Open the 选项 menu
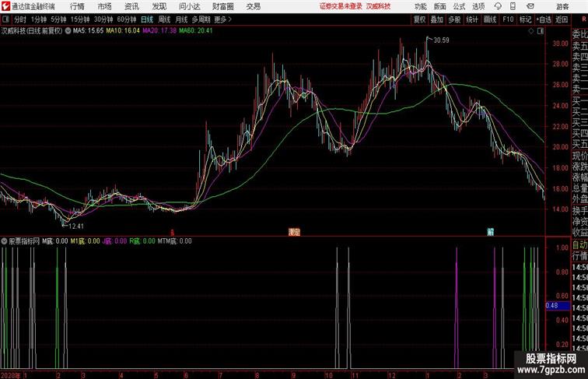Viewport: 588px width, 379px height. [x=479, y=6]
